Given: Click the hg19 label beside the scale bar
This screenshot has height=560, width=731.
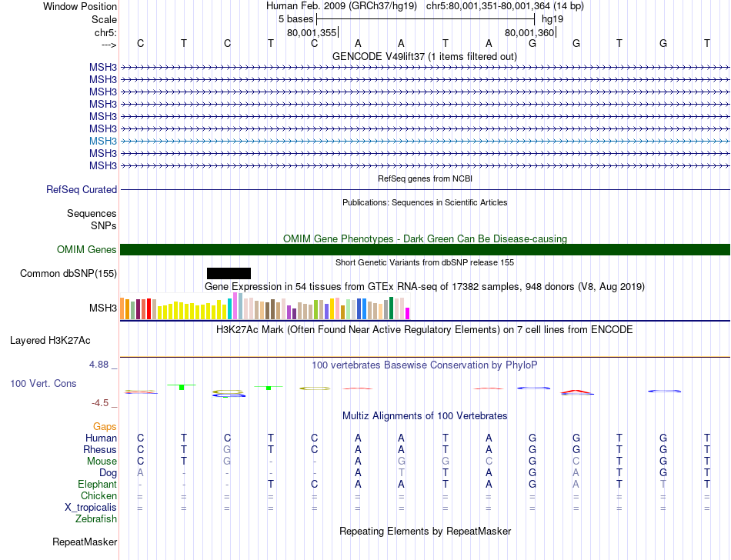Looking at the screenshot, I should (552, 19).
